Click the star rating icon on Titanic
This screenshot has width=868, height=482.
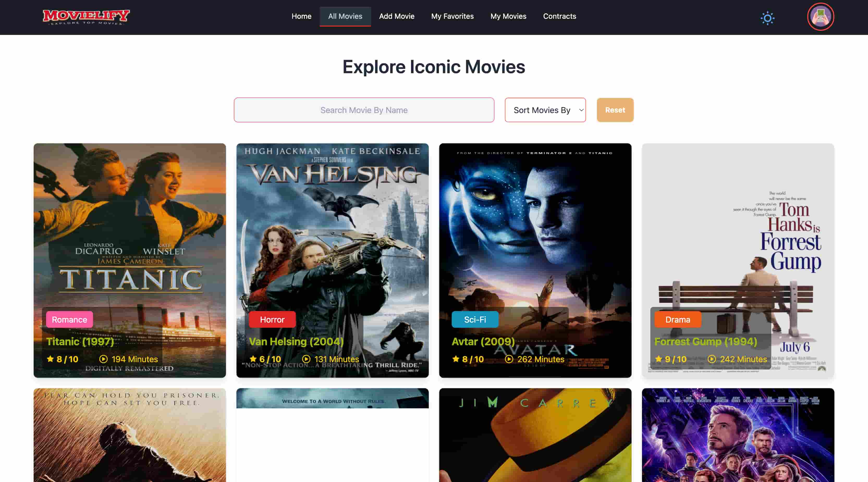[x=50, y=359]
